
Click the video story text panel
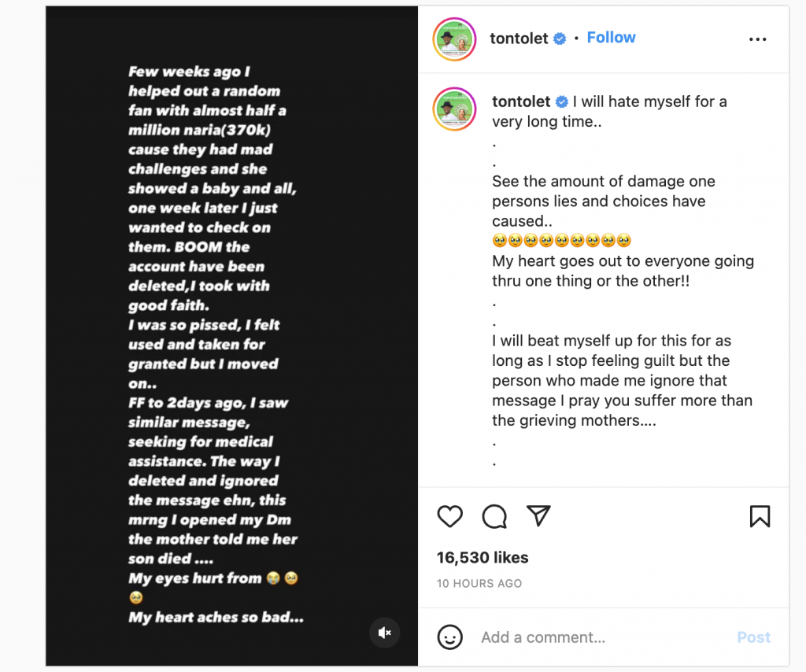click(231, 338)
